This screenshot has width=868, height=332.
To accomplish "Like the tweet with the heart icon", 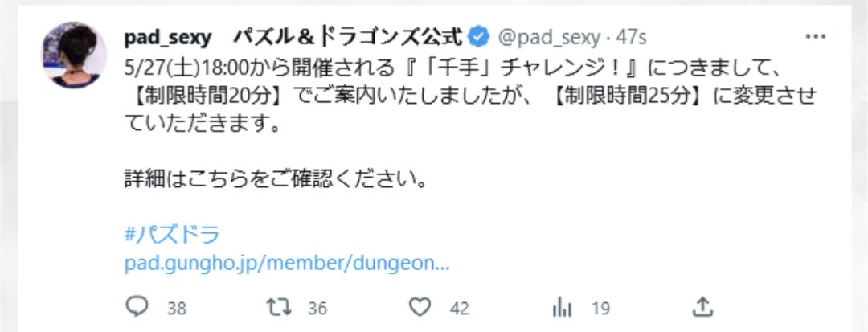I will (x=422, y=306).
